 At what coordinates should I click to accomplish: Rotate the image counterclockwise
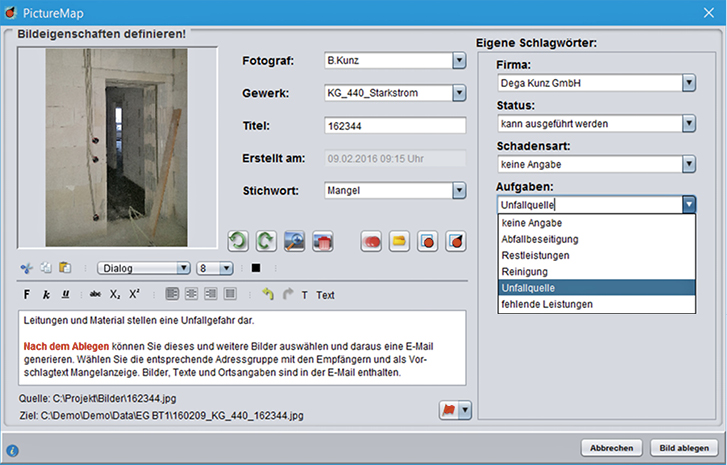pos(238,241)
